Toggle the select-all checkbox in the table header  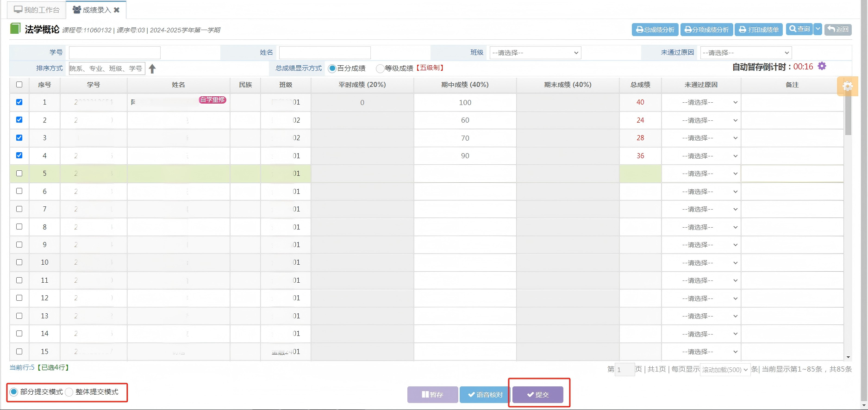point(19,85)
